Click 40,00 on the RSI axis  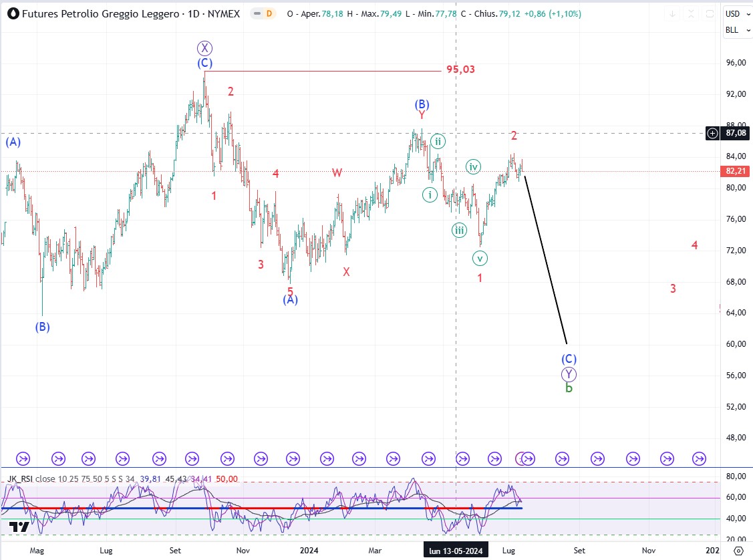[x=736, y=518]
